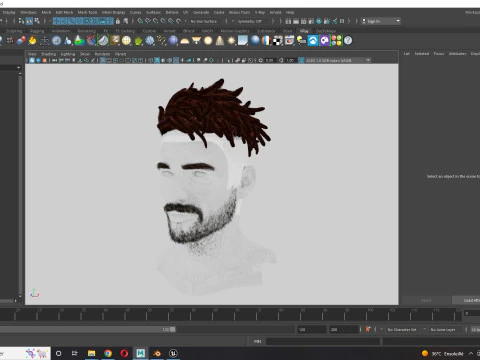Click the purple Chaos Cosmos shelf icon

[325, 41]
